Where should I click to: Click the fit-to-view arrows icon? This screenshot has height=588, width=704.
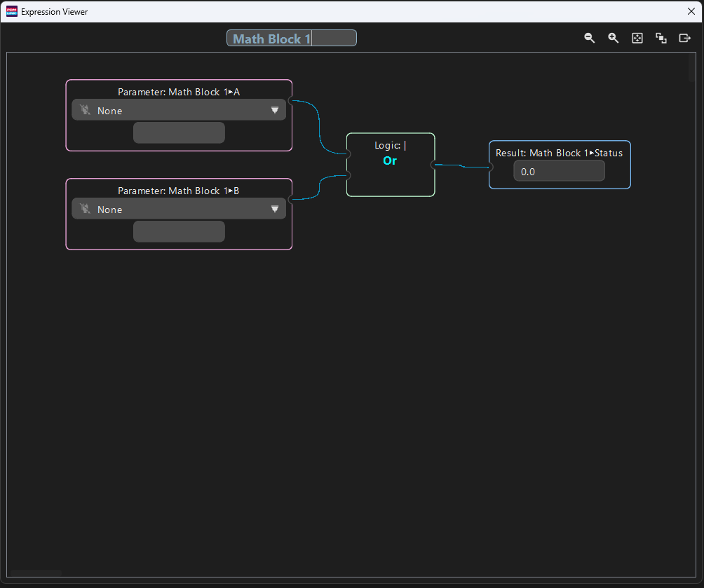[x=637, y=39]
